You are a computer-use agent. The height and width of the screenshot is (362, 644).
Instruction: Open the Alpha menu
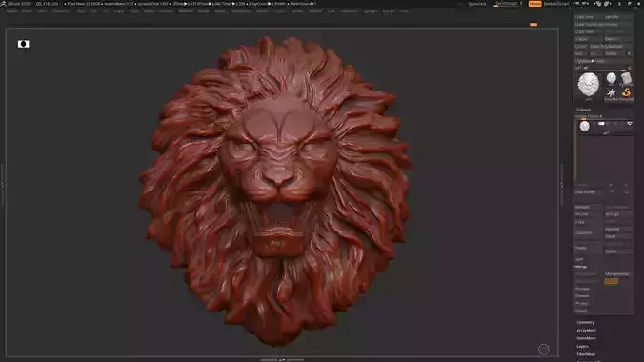coord(11,11)
